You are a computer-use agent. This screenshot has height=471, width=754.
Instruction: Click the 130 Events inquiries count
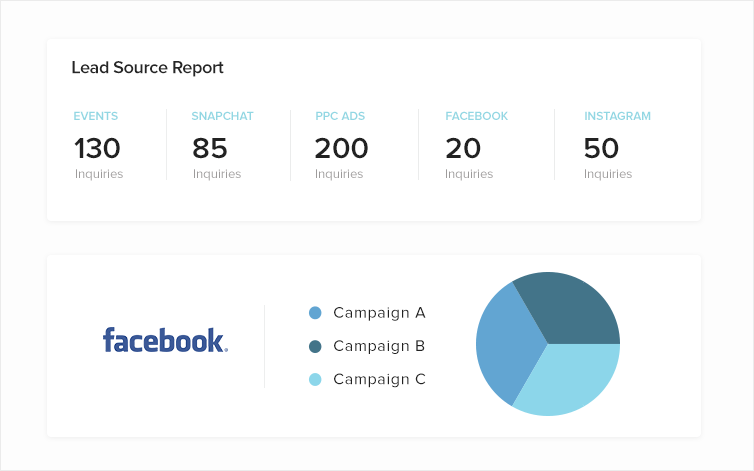(97, 149)
